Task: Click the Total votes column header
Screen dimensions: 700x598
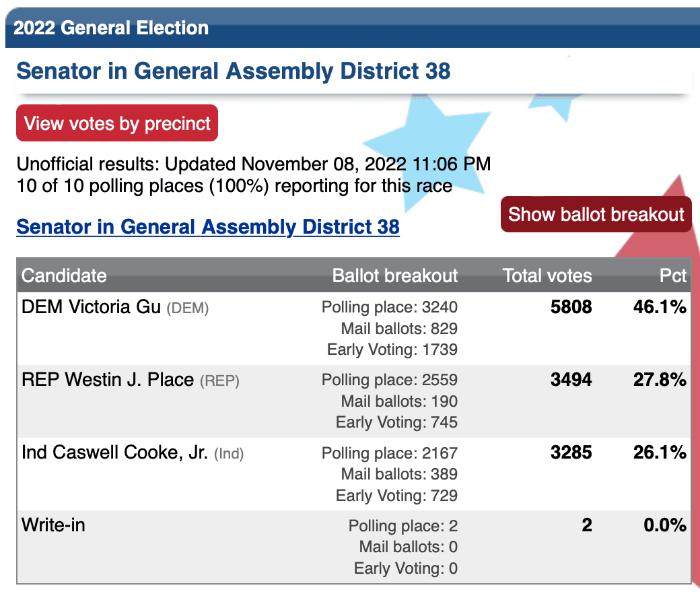Action: click(x=547, y=275)
